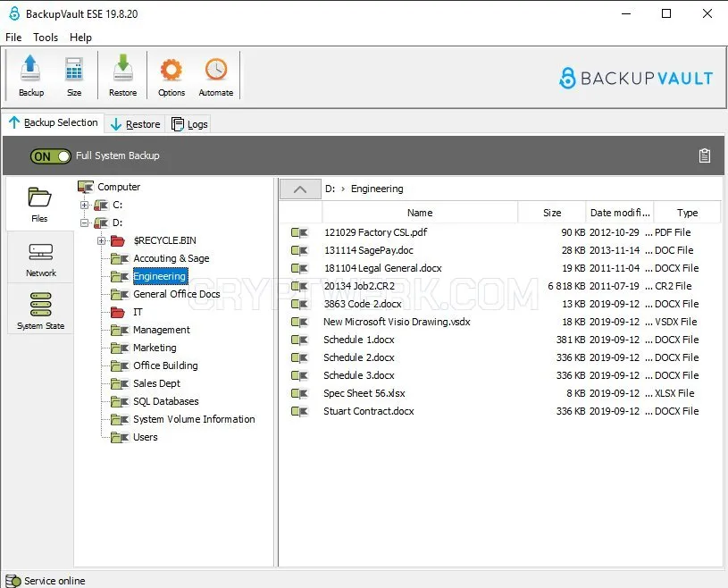Toggle backup flag for Spec Sheet 56.xlsx

point(299,393)
